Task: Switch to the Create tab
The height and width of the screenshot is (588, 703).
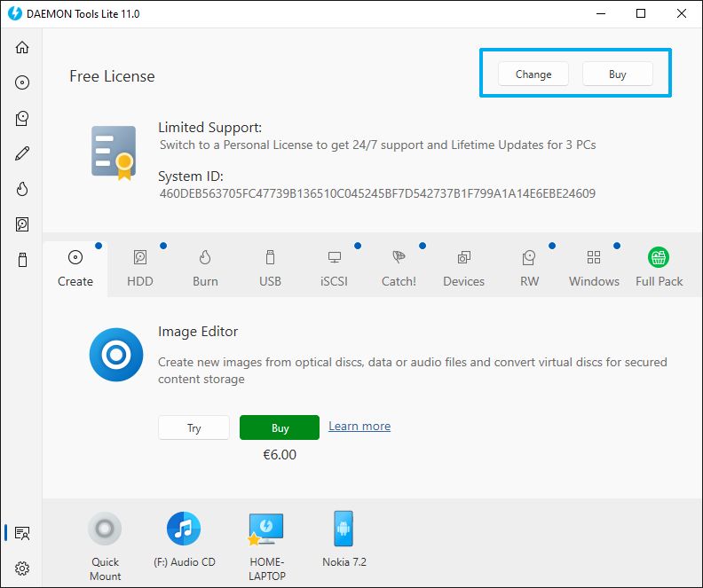Action: (x=75, y=269)
